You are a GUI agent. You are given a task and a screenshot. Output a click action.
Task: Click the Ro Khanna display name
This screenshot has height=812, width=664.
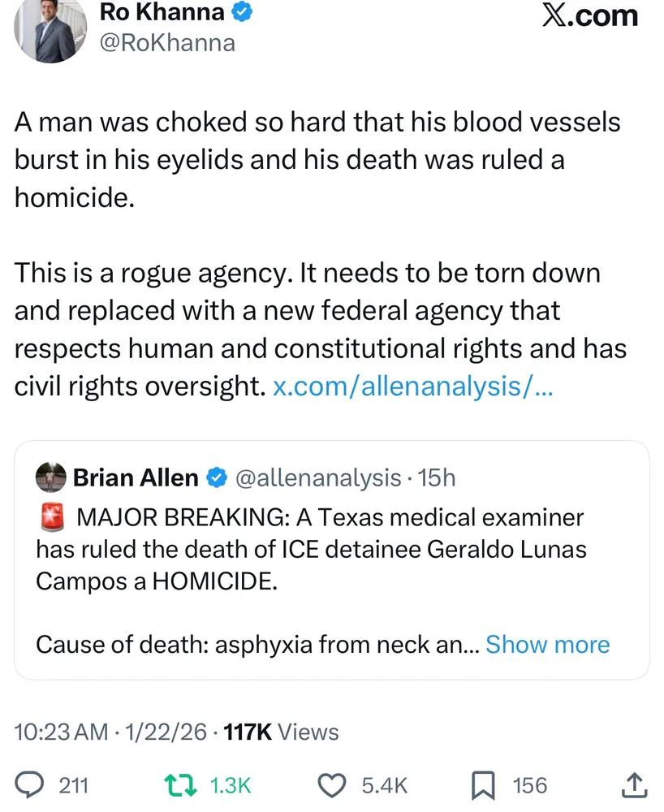coord(161,12)
